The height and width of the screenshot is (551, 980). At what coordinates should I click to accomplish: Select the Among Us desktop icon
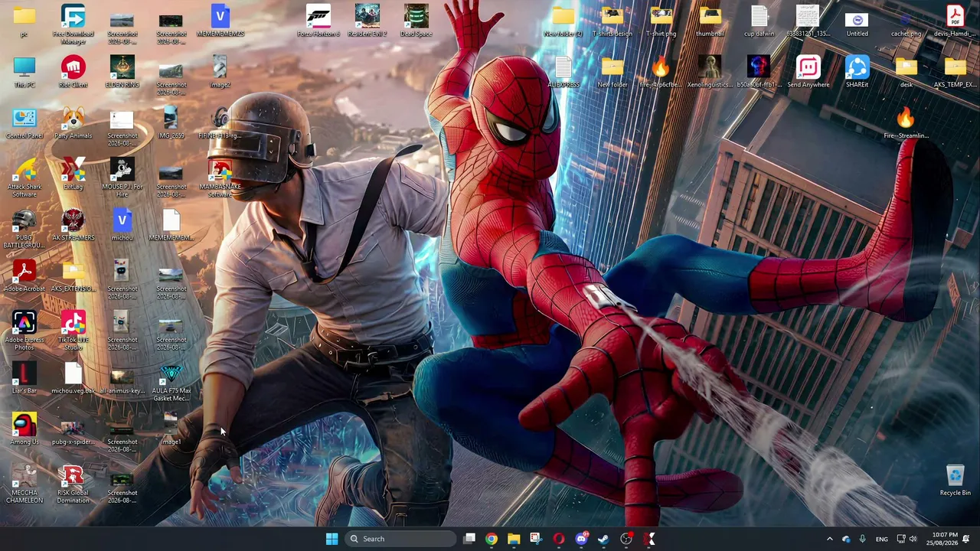[24, 430]
